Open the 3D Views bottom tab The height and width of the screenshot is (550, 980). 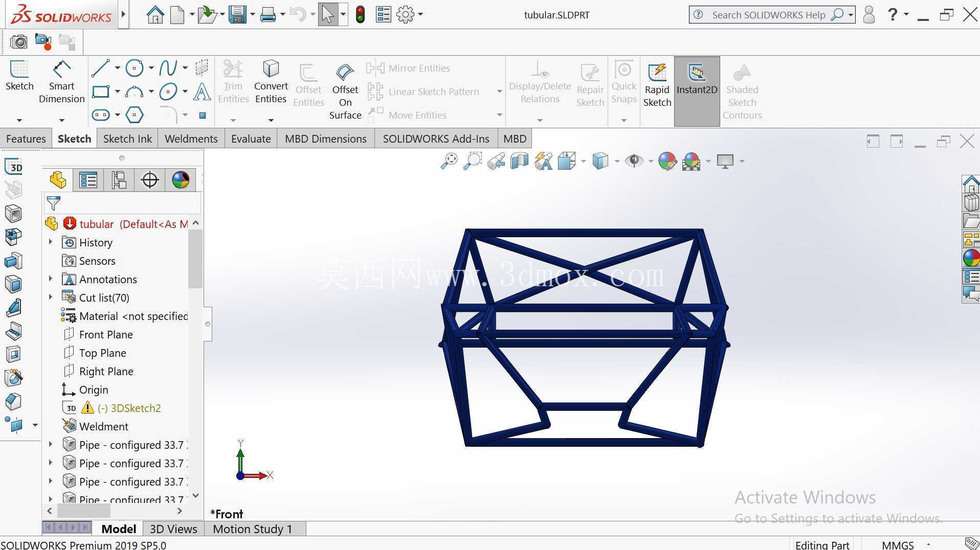pos(173,529)
